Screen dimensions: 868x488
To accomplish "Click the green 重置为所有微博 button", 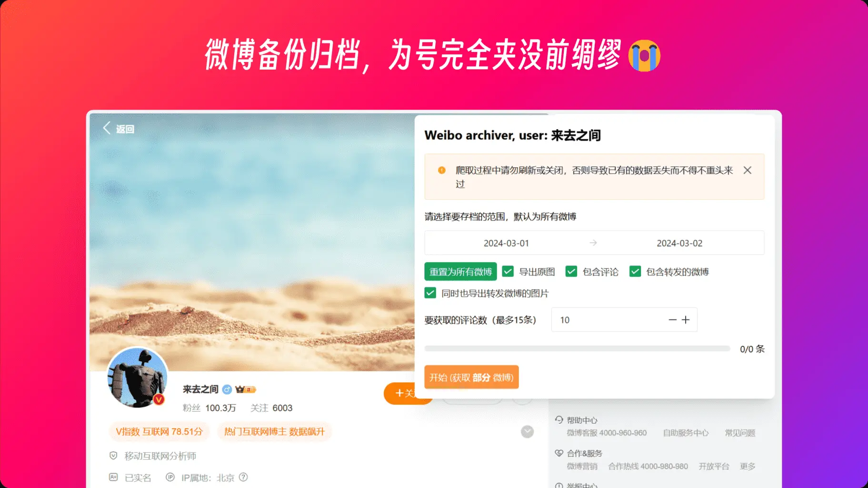I will 460,272.
